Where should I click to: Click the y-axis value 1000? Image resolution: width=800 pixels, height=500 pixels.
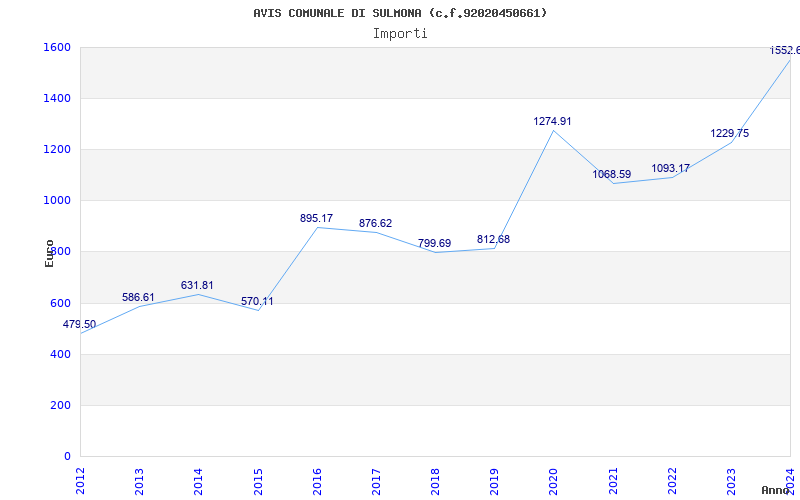point(56,201)
